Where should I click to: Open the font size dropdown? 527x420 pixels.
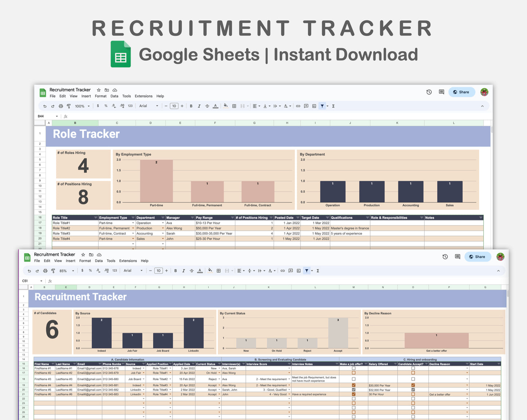pyautogui.click(x=158, y=271)
